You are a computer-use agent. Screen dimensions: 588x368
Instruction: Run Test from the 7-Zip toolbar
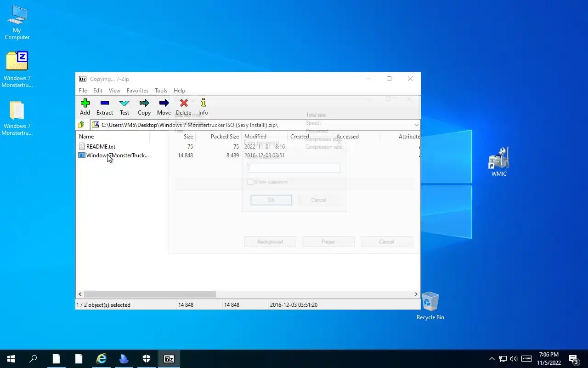pyautogui.click(x=124, y=107)
